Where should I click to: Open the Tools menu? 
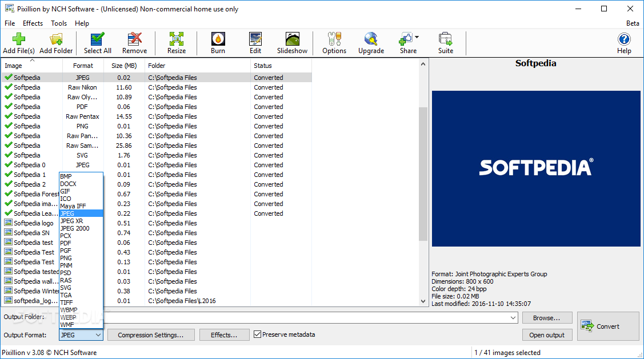coord(59,23)
